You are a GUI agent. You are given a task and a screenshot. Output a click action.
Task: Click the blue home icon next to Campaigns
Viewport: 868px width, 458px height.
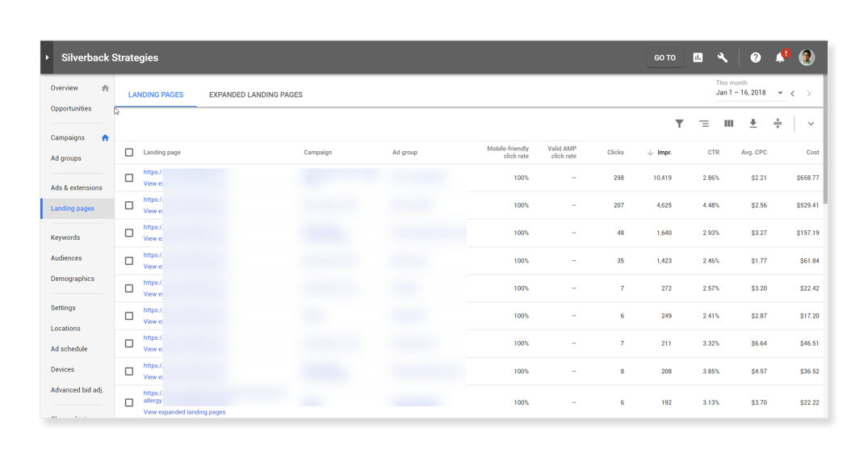coord(105,138)
